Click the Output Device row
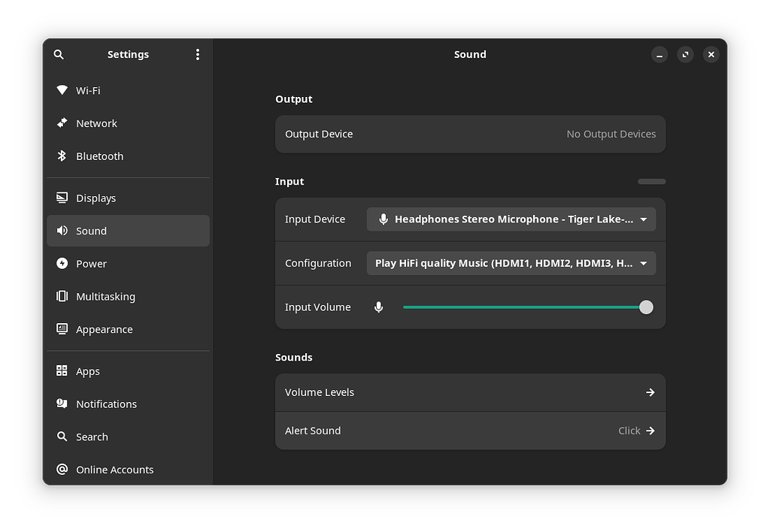The width and height of the screenshot is (770, 532). click(x=470, y=134)
